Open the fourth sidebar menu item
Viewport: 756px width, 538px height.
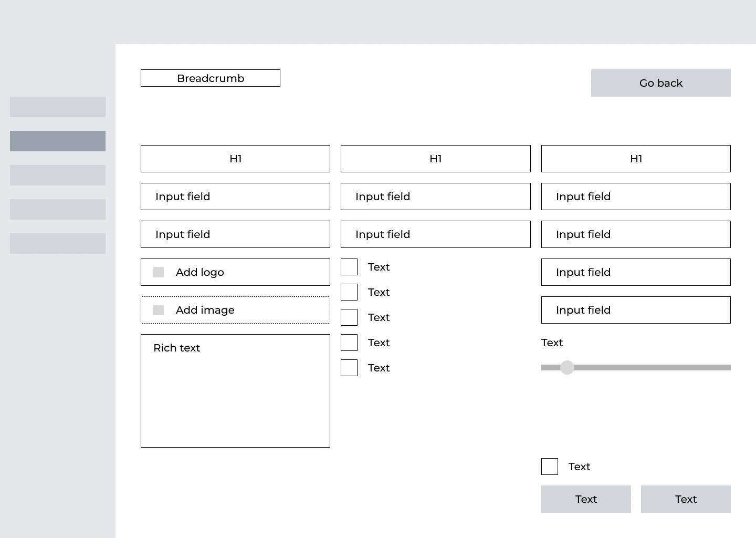pos(58,209)
